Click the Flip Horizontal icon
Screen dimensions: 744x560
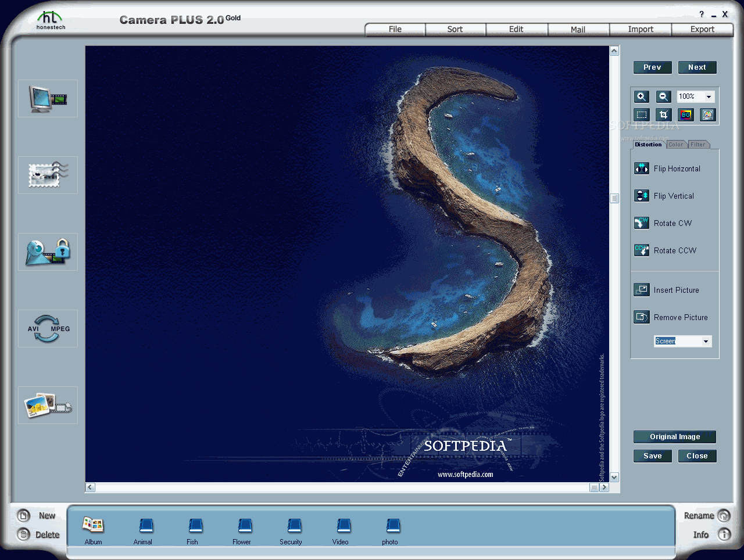[x=642, y=168]
